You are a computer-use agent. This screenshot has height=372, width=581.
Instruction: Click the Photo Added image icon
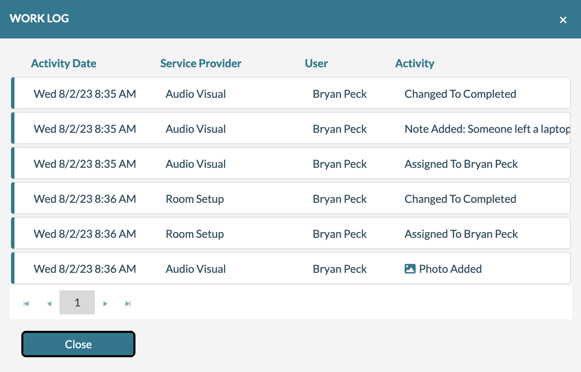point(409,269)
